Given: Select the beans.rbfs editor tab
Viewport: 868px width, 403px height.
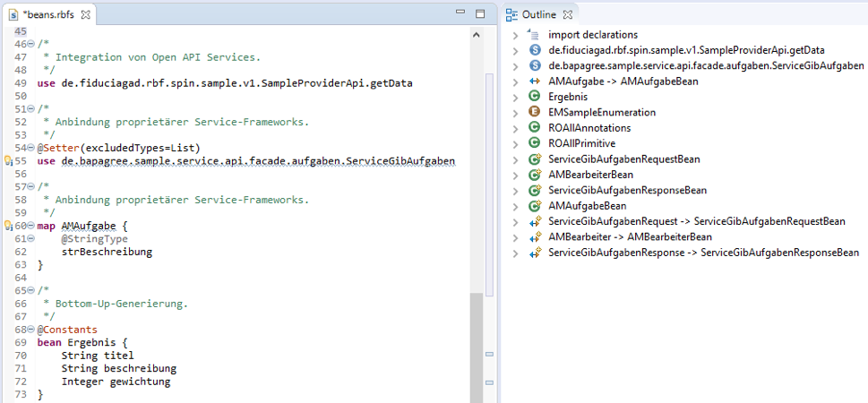Looking at the screenshot, I should coord(49,15).
